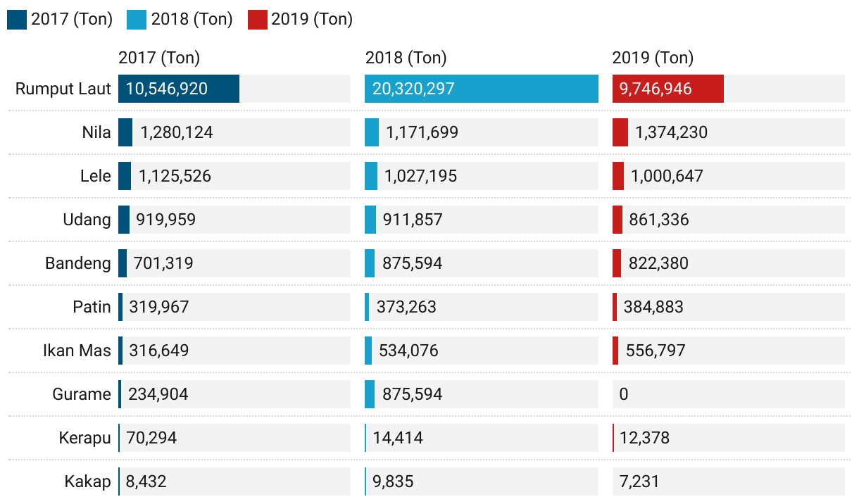This screenshot has height=504, width=859.
Task: Click the Gurame value 234,904
Action: pos(158,394)
